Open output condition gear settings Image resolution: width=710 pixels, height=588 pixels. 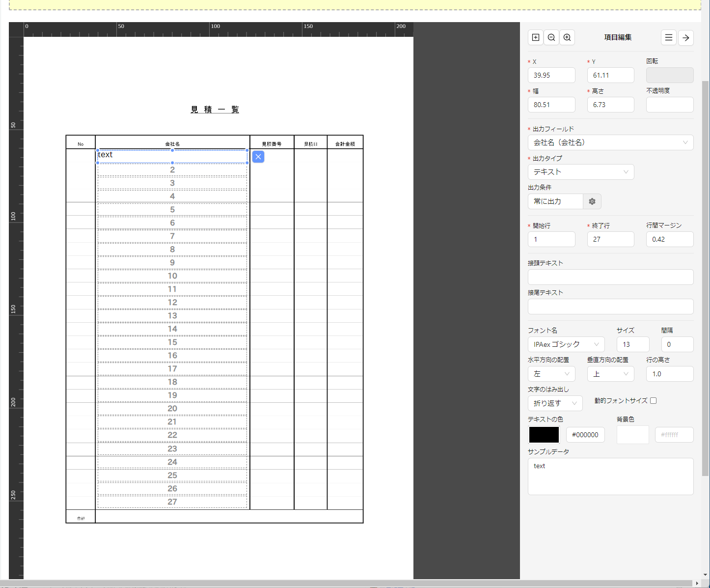pyautogui.click(x=592, y=201)
